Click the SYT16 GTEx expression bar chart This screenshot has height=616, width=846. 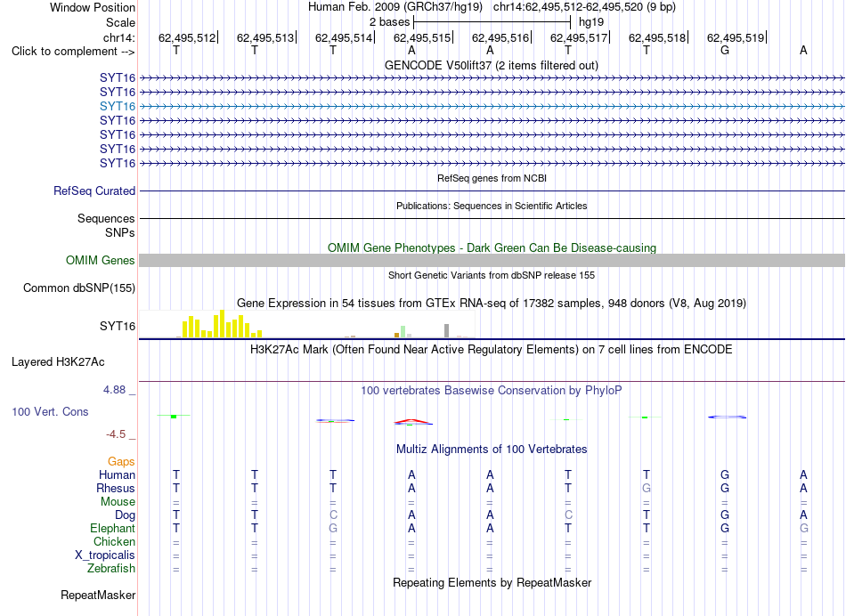coord(307,324)
